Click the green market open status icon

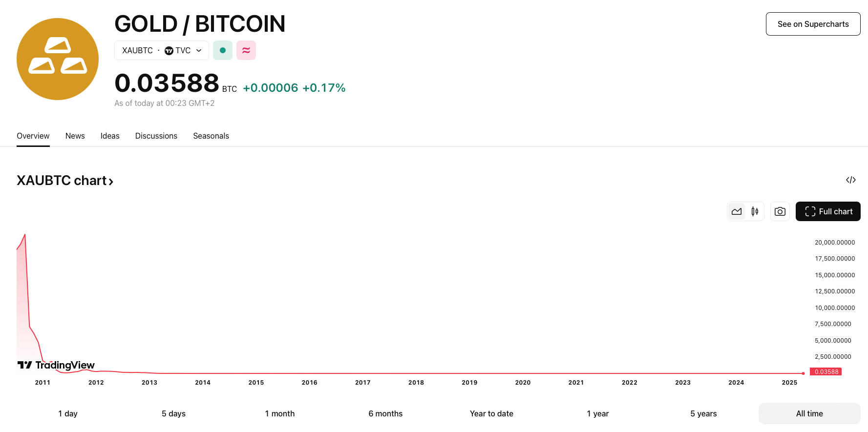(x=223, y=50)
